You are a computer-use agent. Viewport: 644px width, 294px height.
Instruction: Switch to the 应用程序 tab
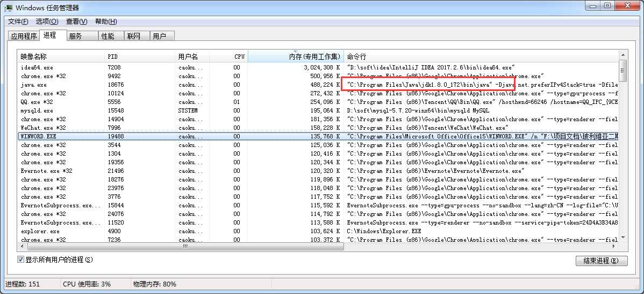[24, 36]
